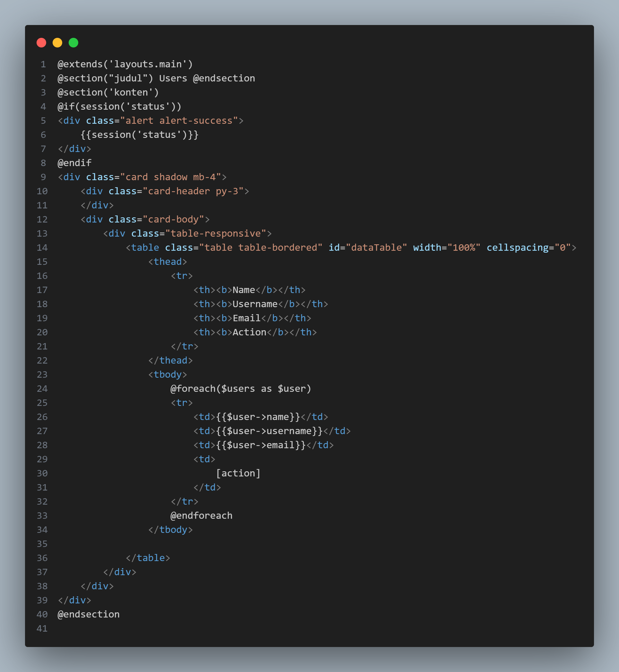
Task: Place cursor on the @extends directive
Action: click(x=80, y=64)
